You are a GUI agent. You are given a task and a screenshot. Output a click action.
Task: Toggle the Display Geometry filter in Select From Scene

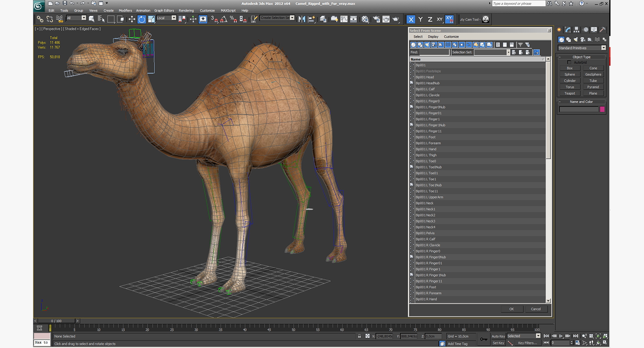point(413,45)
